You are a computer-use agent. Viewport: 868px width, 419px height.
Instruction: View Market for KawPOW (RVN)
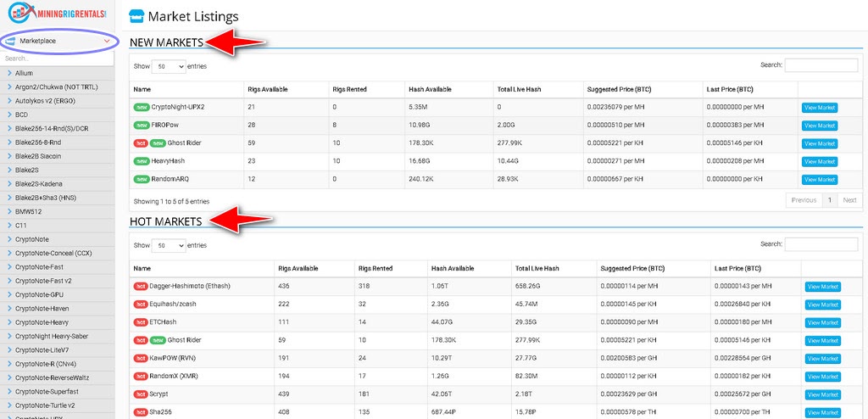pos(822,359)
